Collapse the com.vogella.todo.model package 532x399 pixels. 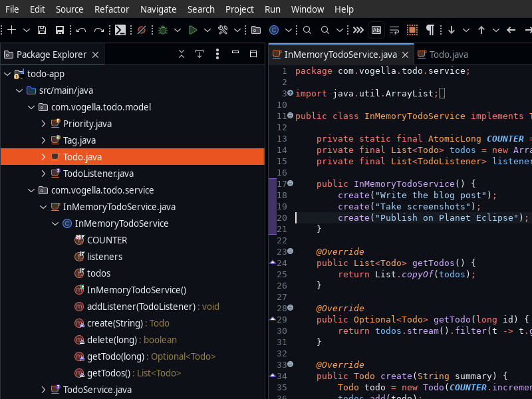(x=31, y=107)
